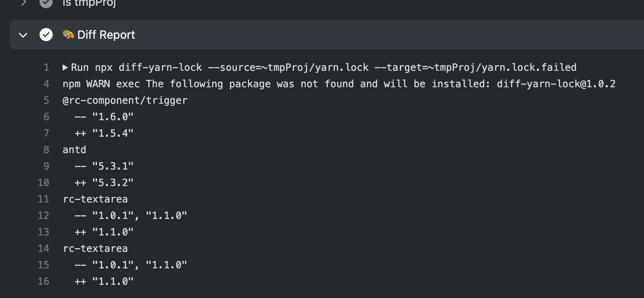Screen dimensions: 644x298
Task: Click the ls tmpProj success checkmark icon
Action: 46,2
